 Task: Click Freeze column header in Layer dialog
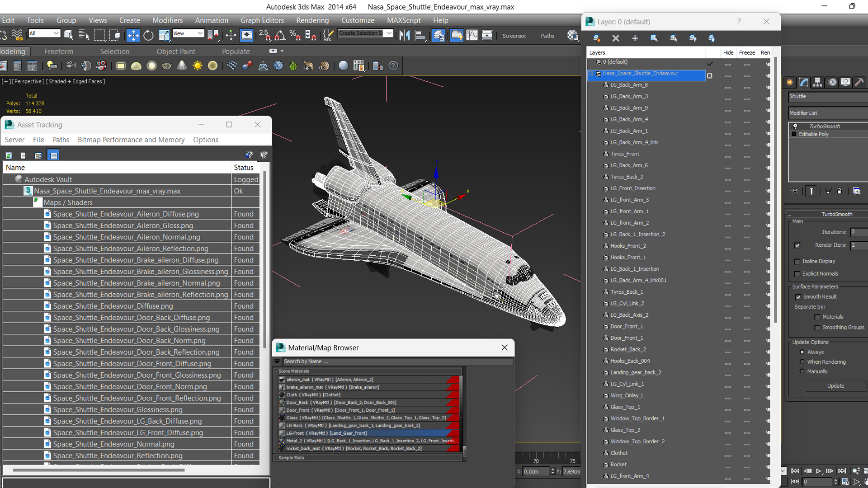click(x=747, y=53)
